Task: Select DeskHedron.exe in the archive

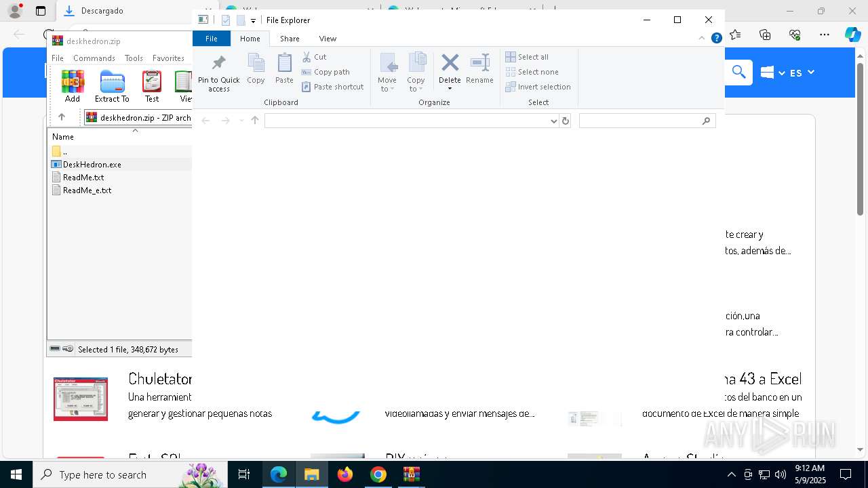Action: pyautogui.click(x=92, y=164)
